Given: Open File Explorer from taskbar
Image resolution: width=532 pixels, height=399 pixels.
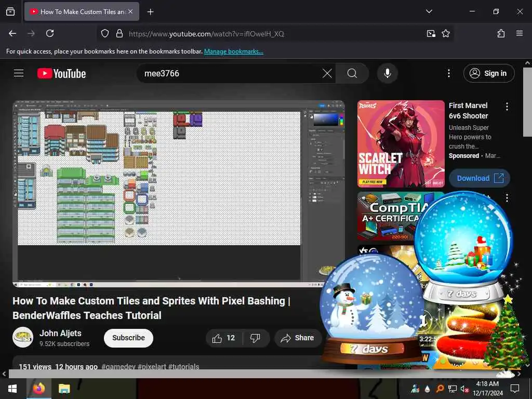Looking at the screenshot, I should tap(64, 389).
